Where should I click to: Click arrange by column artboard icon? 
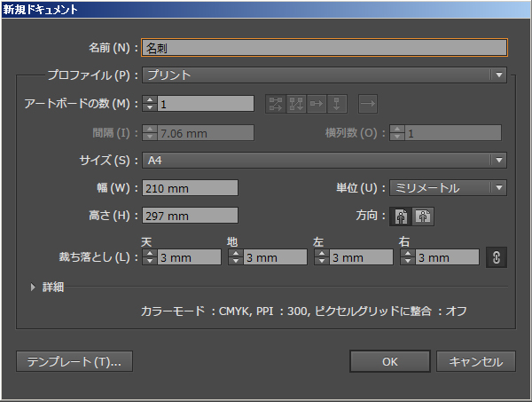337,104
